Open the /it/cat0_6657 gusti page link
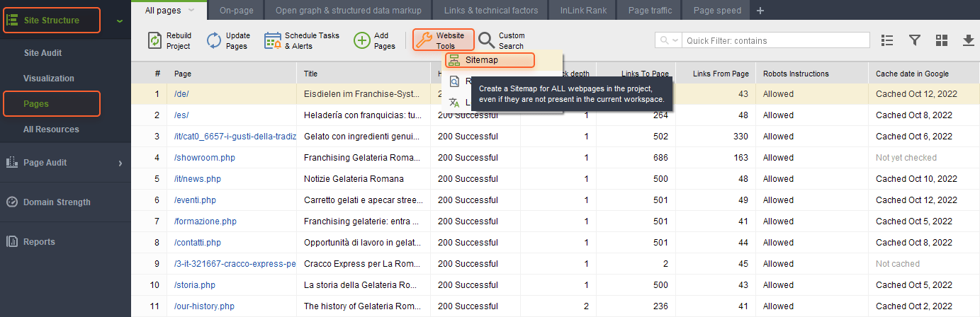980x317 pixels. pyautogui.click(x=235, y=137)
